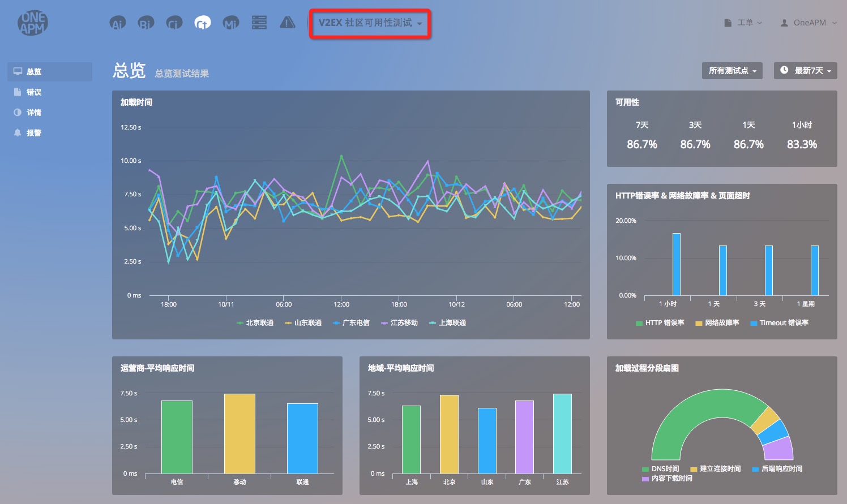
Task: Open the 最新7天 time range dropdown
Action: coord(805,71)
